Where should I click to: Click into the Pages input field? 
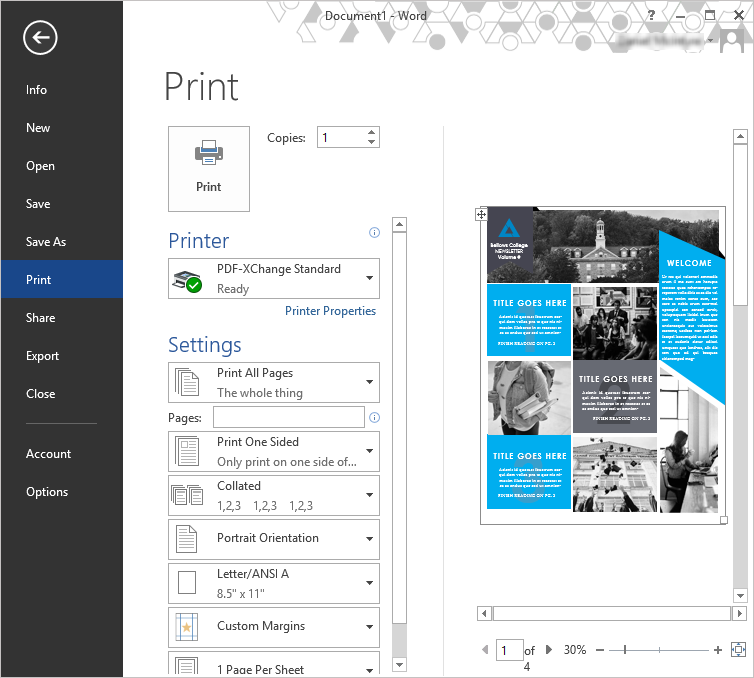coord(288,417)
